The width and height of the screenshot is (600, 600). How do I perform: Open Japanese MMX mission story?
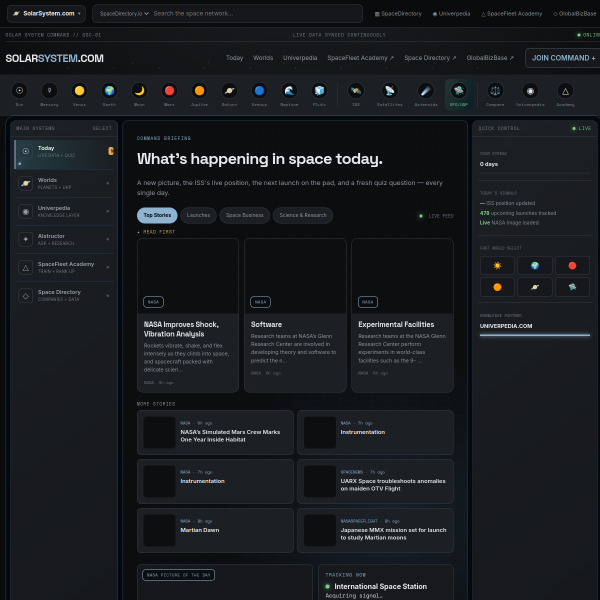pyautogui.click(x=375, y=530)
